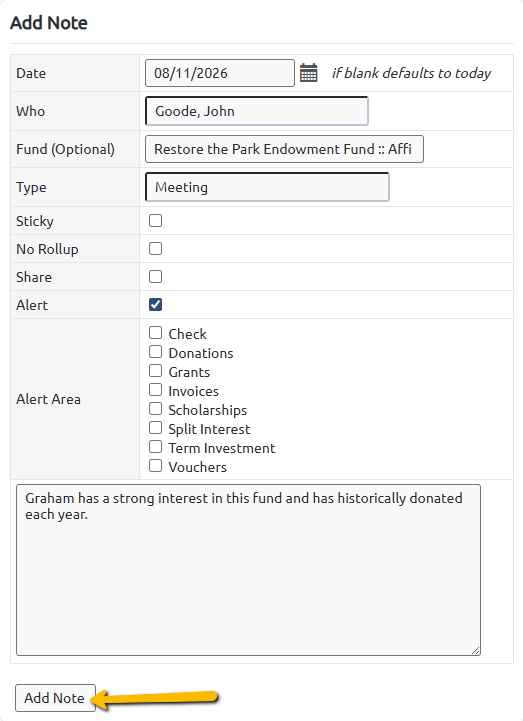Click the Add Note heading
The height and width of the screenshot is (721, 523).
pos(49,23)
